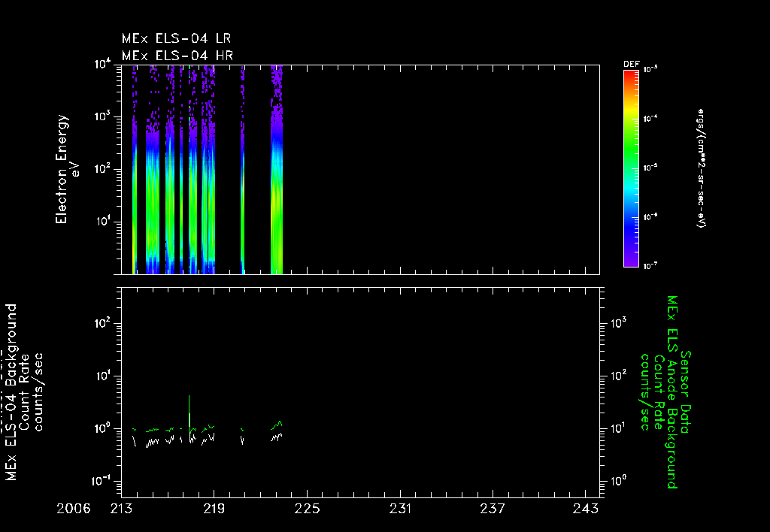Click the 10^-7 color bar tick label
Image resolution: width=770 pixels, height=532 pixels.
pyautogui.click(x=650, y=265)
